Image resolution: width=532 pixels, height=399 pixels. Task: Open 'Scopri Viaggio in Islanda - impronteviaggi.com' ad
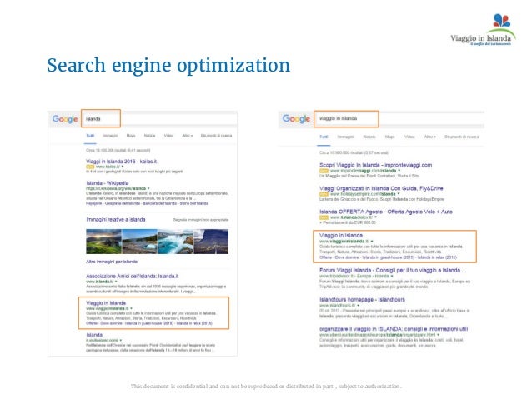(375, 165)
